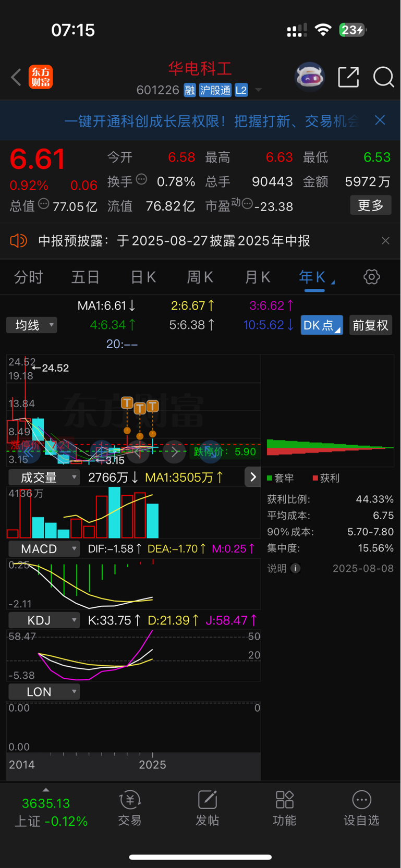The height and width of the screenshot is (868, 401).
Task: Tap the 融 margin trading badge
Action: tap(190, 90)
